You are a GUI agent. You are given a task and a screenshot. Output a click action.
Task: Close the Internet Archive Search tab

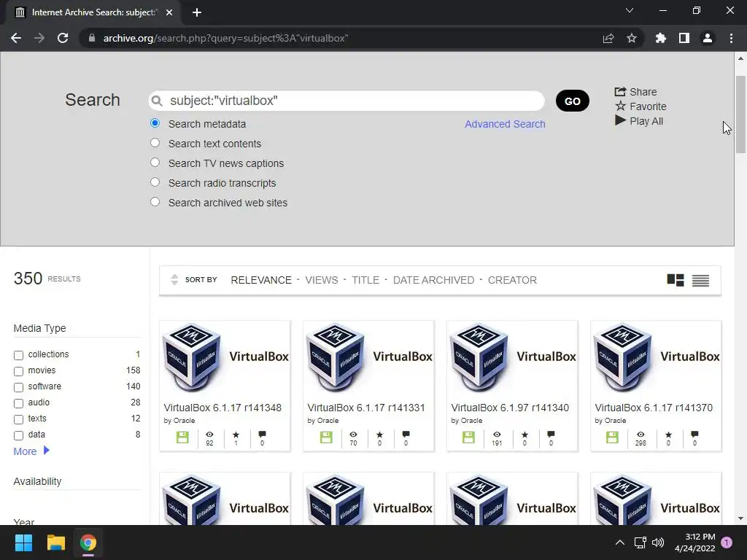[x=169, y=12]
